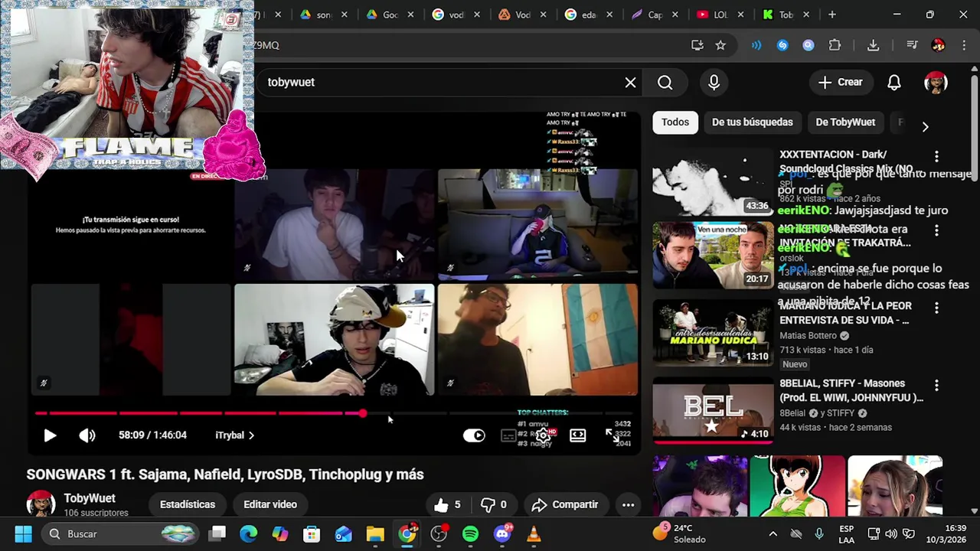980x551 pixels.
Task: Click the Shazam extension icon
Action: pyautogui.click(x=782, y=45)
